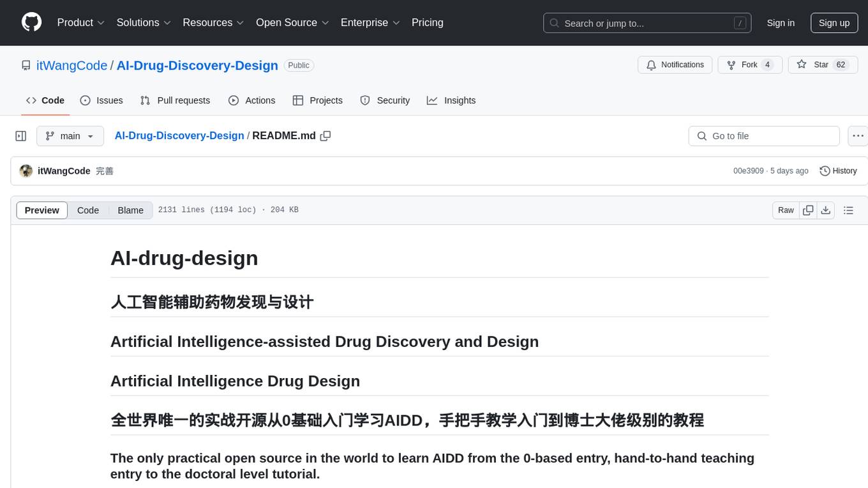
Task: Download the raw file
Action: [x=826, y=210]
